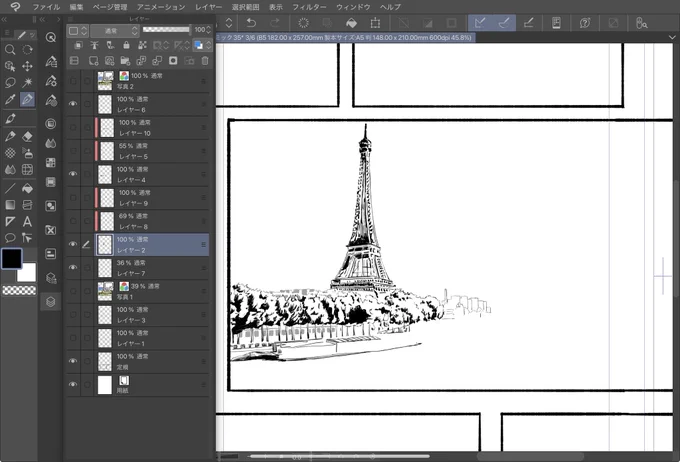Open the ファイル menu
Viewport: 680px width, 462px height.
pyautogui.click(x=46, y=7)
